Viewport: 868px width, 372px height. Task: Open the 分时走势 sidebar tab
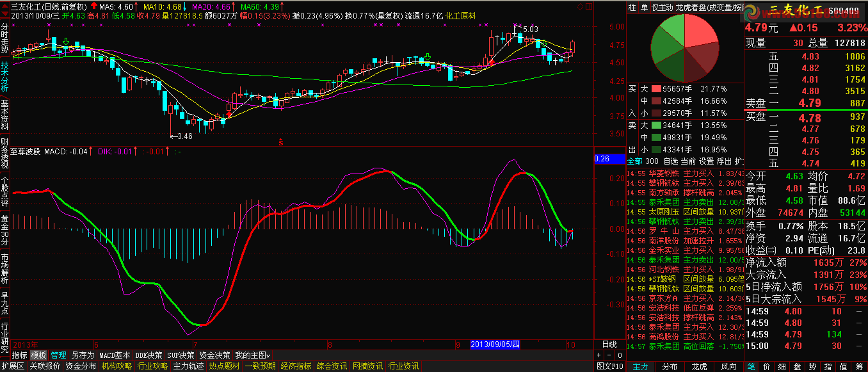(x=5, y=38)
